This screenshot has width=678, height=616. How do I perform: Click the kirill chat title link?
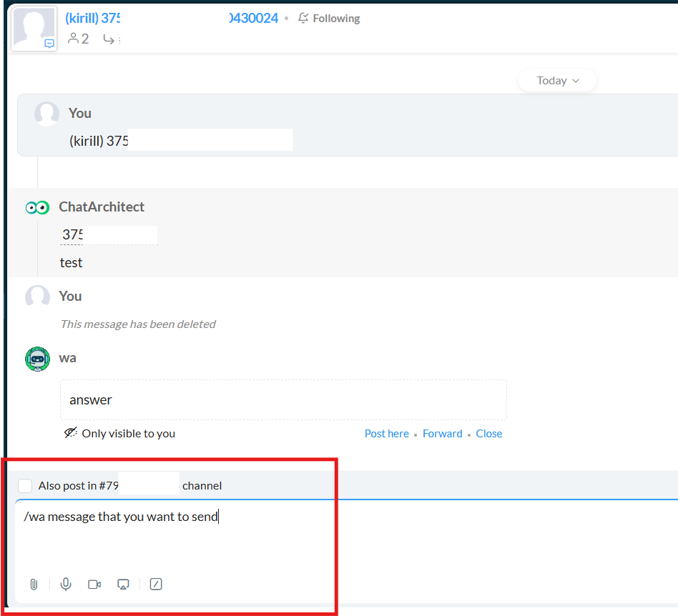pos(93,19)
